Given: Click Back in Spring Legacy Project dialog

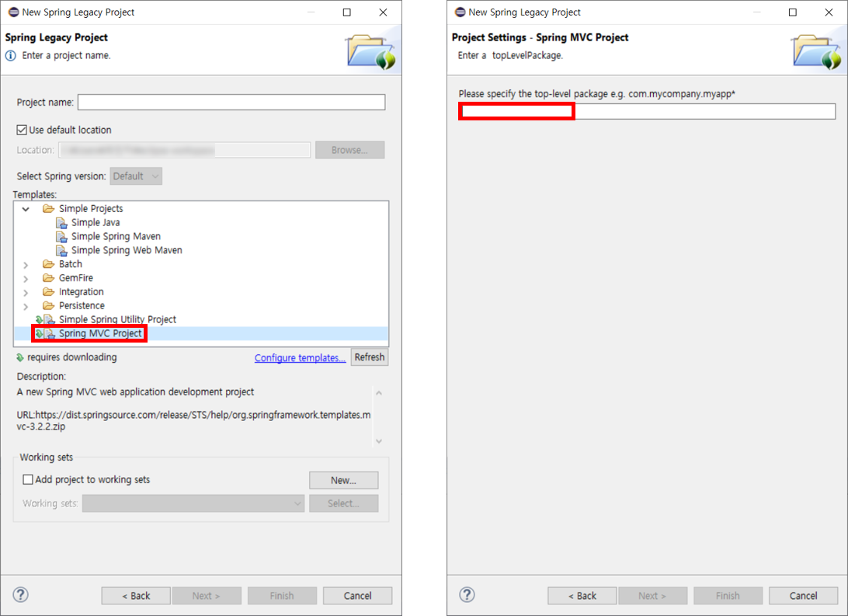Looking at the screenshot, I should [x=136, y=596].
